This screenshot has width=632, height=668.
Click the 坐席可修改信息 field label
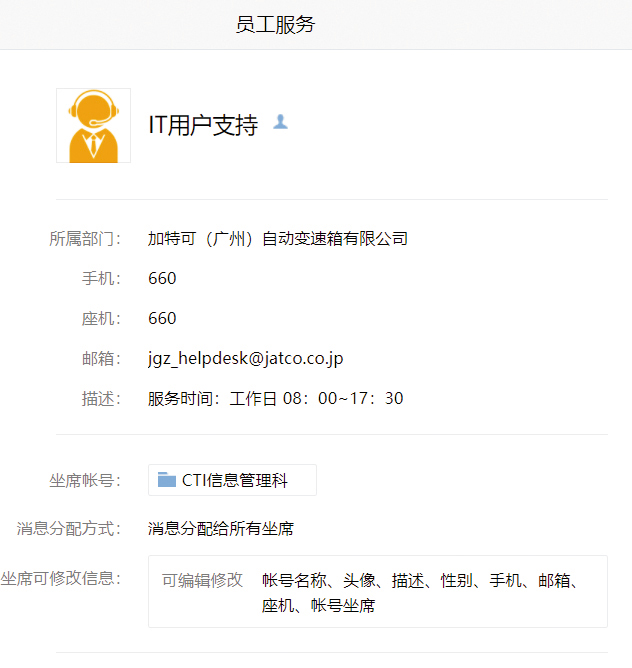point(60,578)
